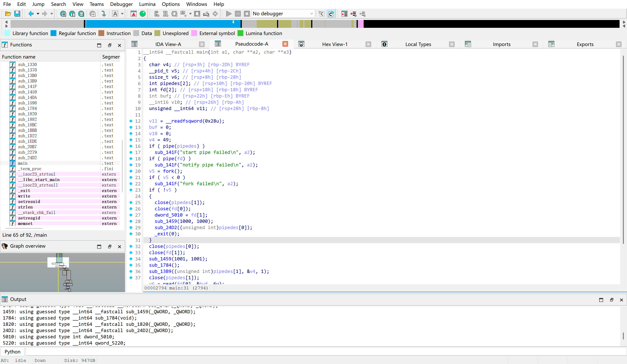Click the red triangle toolbar icon
The image size is (627, 364).
tap(134, 14)
